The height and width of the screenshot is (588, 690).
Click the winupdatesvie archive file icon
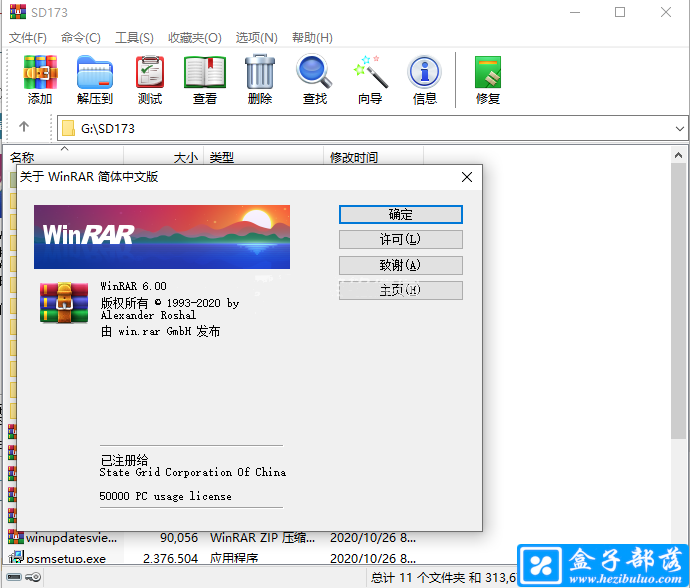coord(16,537)
